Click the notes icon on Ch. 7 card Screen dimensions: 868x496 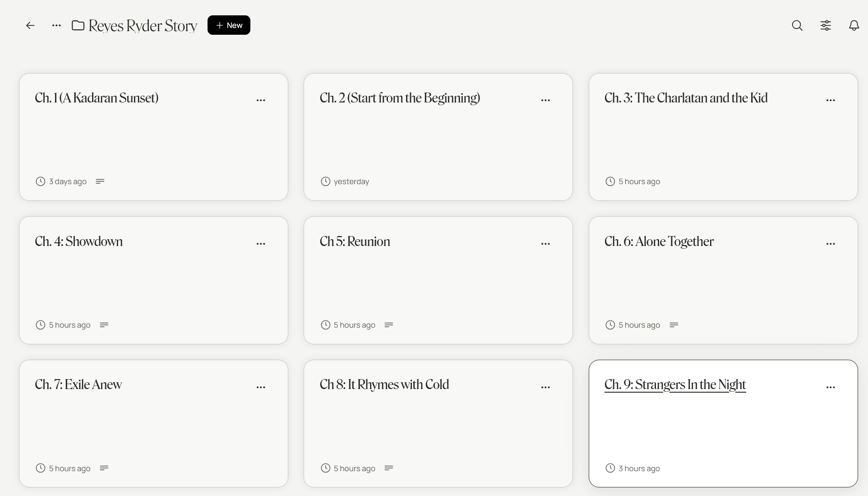(x=104, y=468)
